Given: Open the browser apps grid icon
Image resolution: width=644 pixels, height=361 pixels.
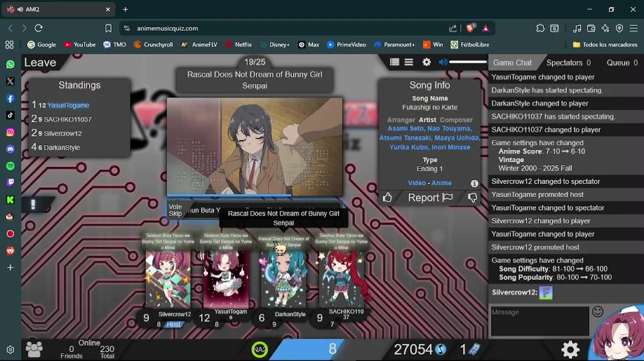Looking at the screenshot, I should [9, 45].
